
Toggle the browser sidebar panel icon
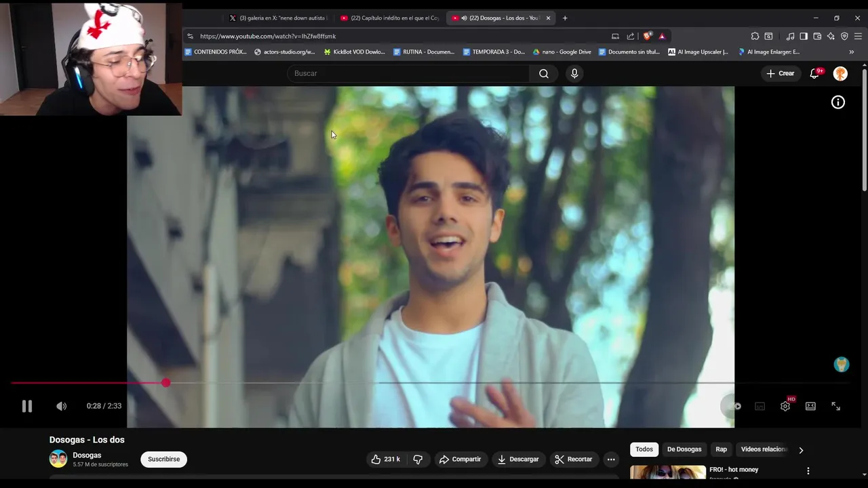(804, 37)
